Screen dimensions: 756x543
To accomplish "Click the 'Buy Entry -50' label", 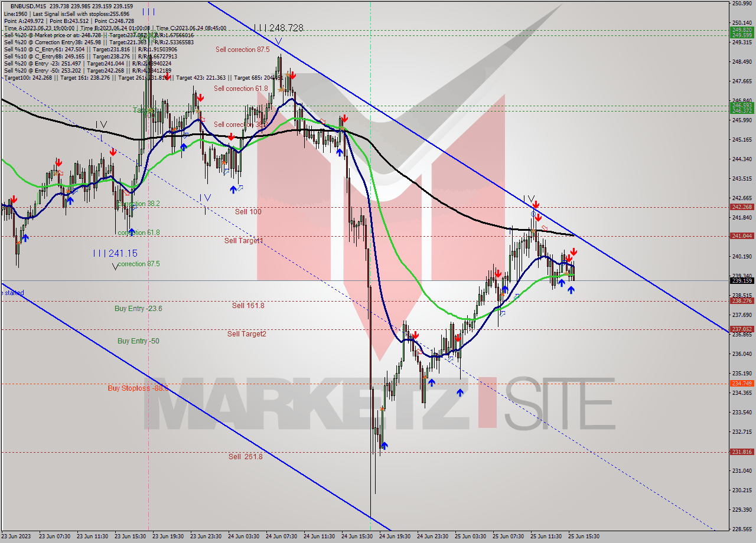I will click(138, 341).
